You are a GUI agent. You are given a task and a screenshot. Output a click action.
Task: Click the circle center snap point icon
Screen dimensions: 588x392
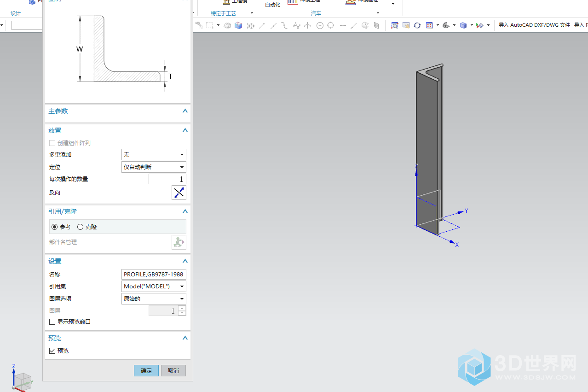click(320, 25)
